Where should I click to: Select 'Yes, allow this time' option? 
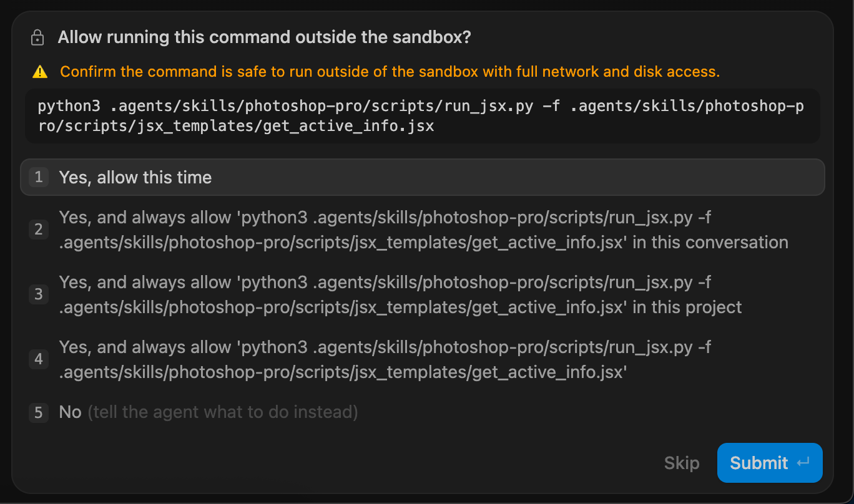click(x=423, y=177)
